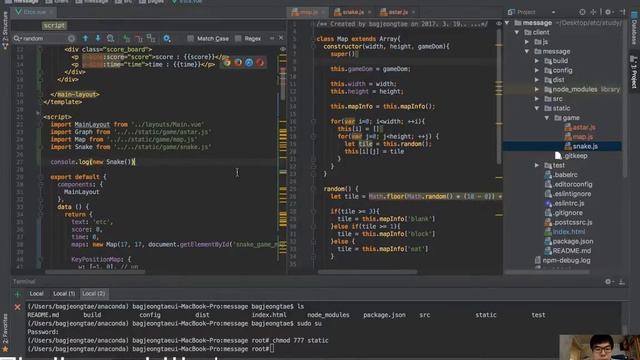Screen dimensions: 640x360
Task: Click the Favorites star sidebar icon
Action: 5,349
